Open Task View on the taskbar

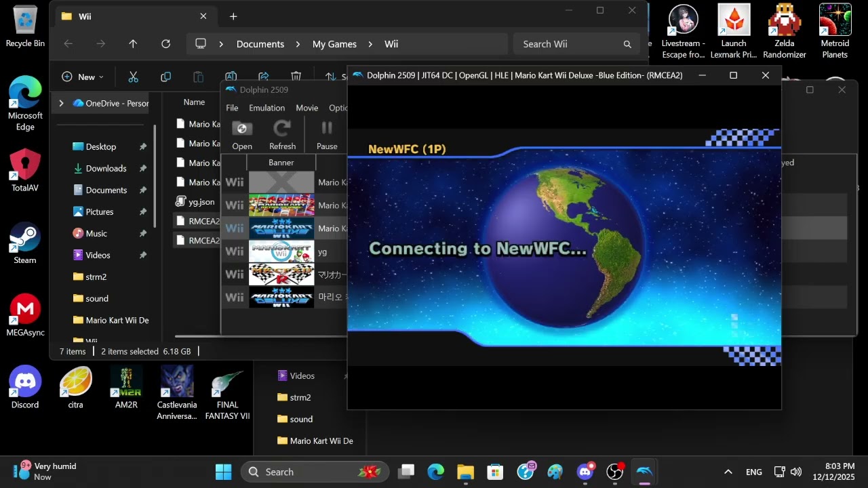coord(406,472)
